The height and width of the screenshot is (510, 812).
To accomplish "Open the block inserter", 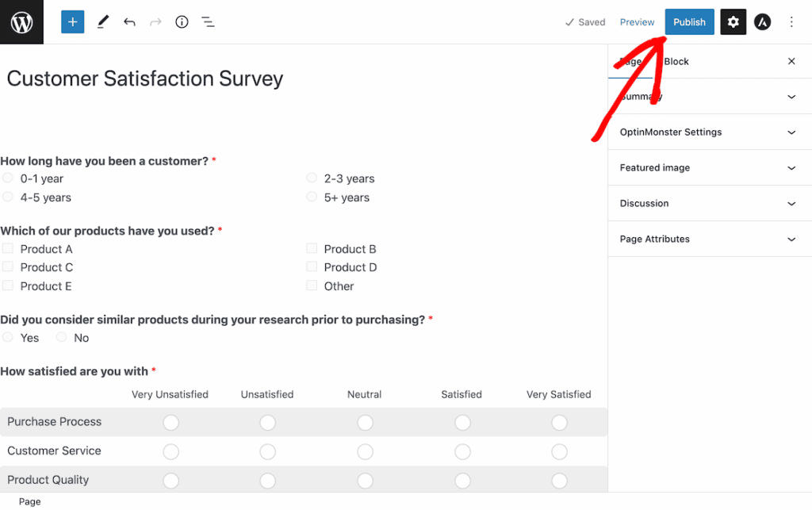I will point(72,21).
